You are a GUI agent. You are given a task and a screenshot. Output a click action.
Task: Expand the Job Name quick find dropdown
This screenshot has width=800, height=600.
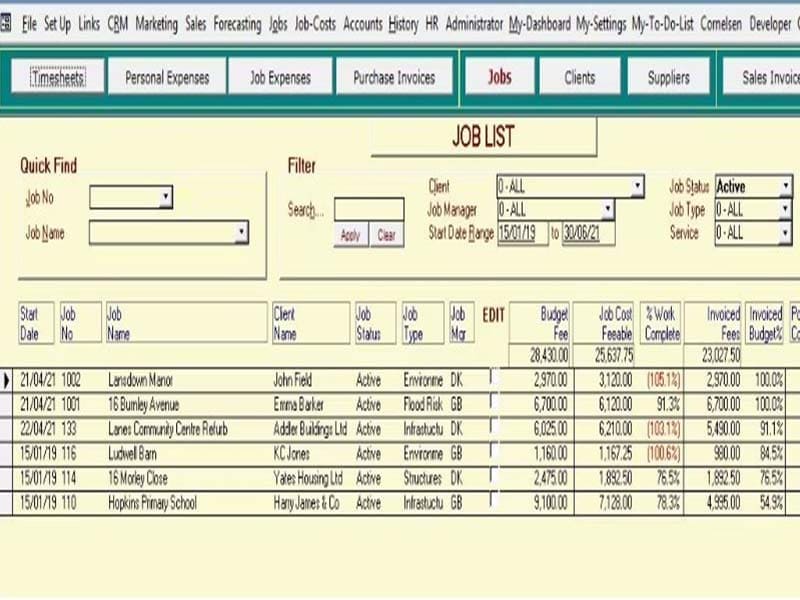(242, 232)
